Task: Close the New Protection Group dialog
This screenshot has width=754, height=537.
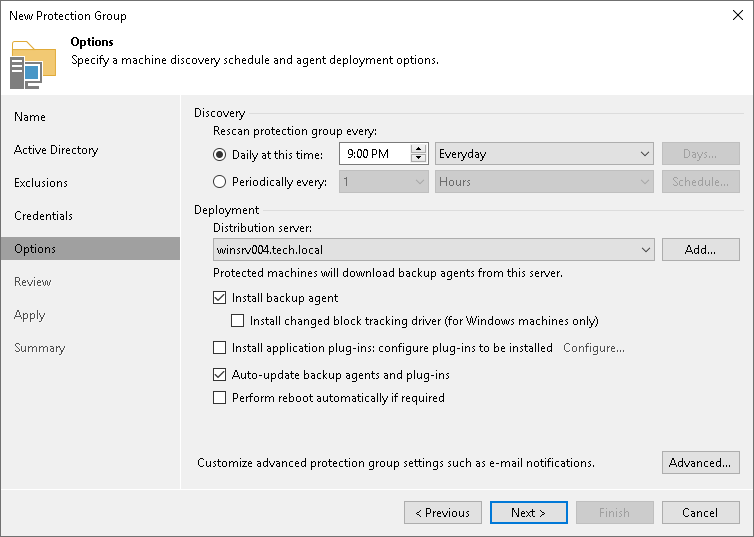Action: [x=738, y=15]
